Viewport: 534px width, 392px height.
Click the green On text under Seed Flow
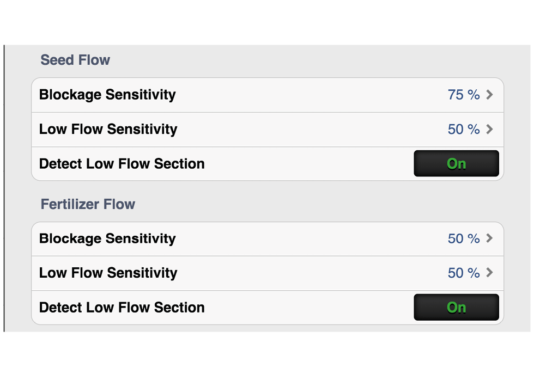tap(457, 164)
